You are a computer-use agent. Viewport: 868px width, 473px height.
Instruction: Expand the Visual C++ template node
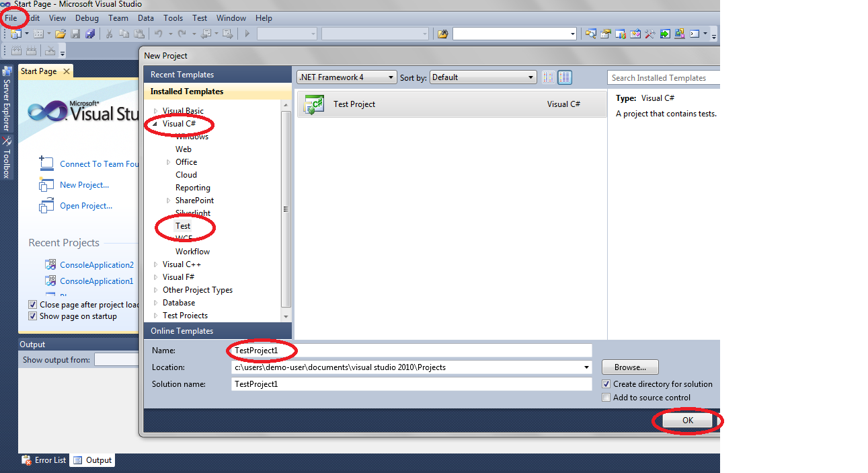[x=156, y=264]
